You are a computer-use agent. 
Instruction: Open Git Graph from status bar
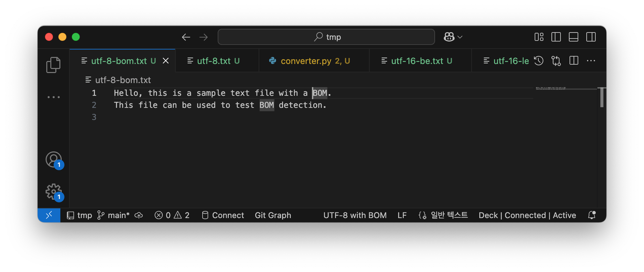point(273,215)
